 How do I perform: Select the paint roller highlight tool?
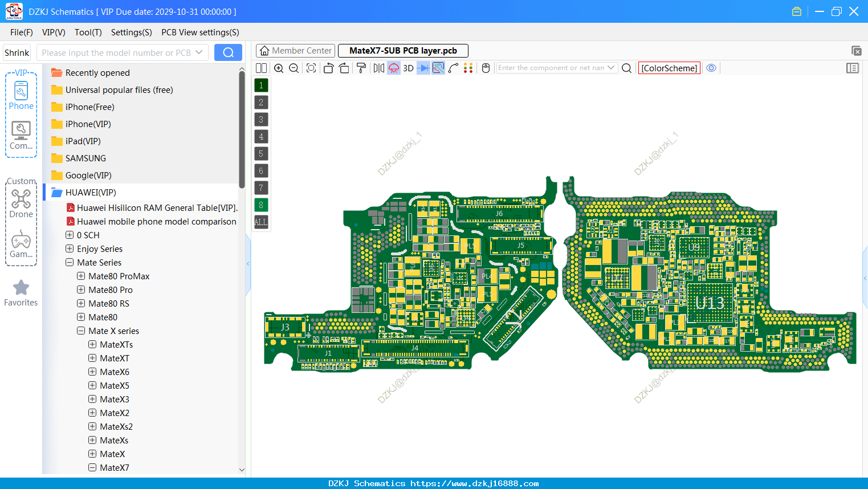point(361,68)
